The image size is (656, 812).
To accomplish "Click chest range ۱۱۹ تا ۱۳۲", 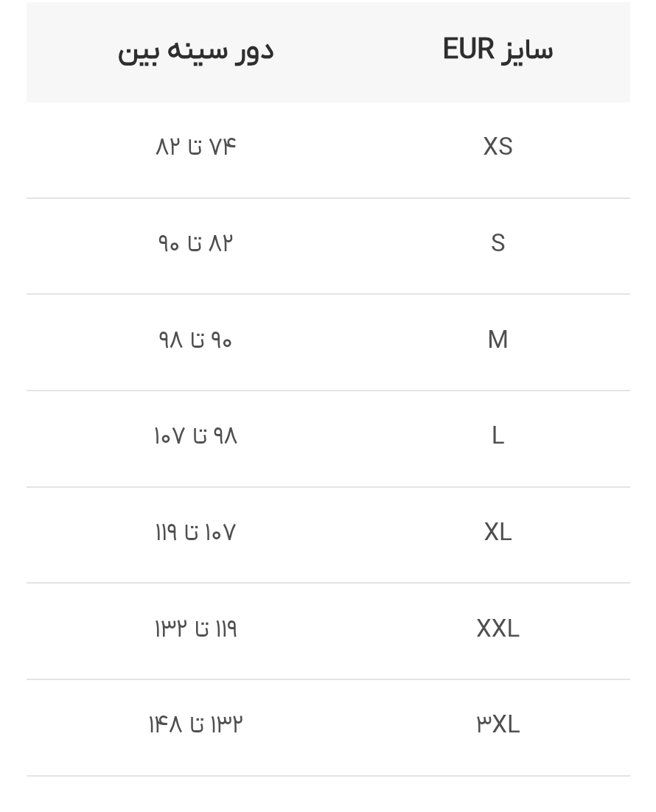I will coord(195,629).
